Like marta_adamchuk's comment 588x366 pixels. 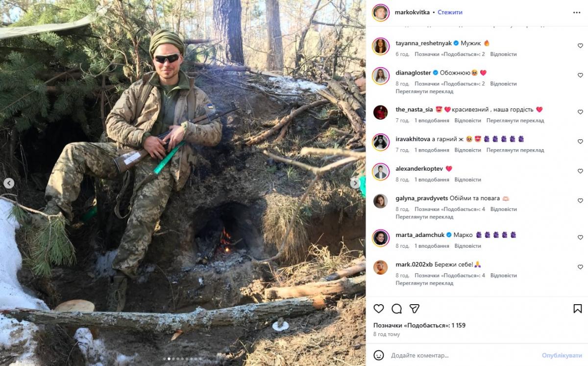(580, 237)
